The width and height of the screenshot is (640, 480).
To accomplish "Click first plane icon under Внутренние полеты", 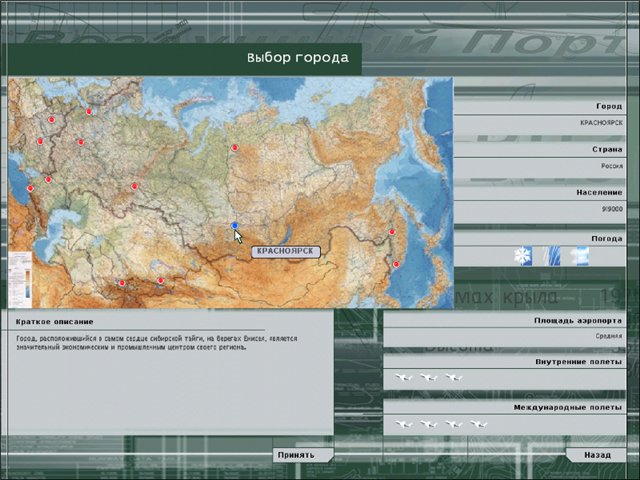I will pyautogui.click(x=404, y=378).
